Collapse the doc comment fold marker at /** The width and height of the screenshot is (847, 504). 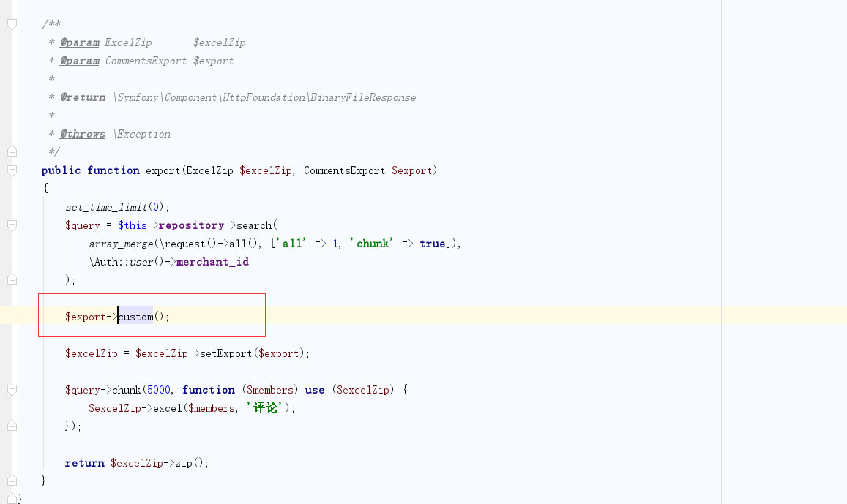coord(12,23)
